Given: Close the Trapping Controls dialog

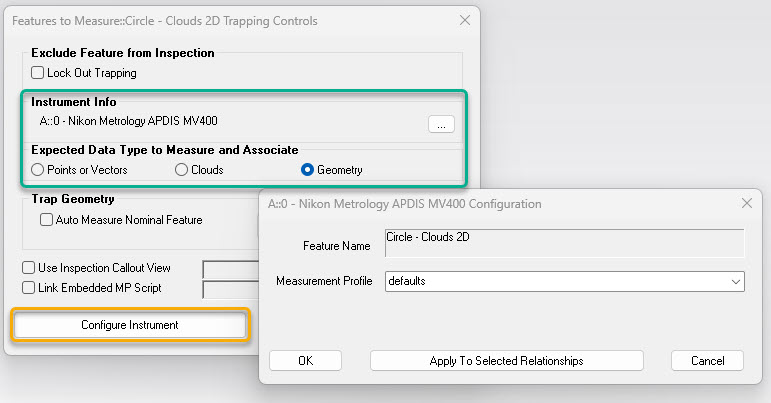Looking at the screenshot, I should 465,20.
